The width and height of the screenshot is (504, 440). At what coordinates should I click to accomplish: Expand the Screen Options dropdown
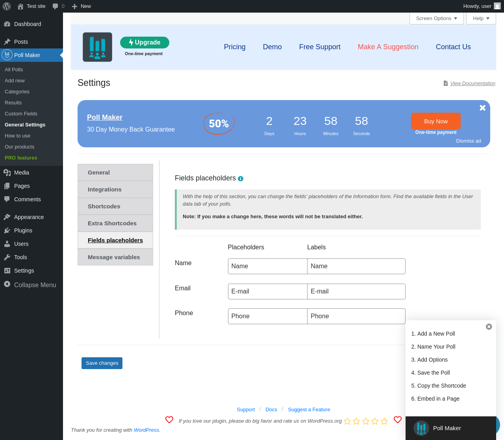click(x=437, y=19)
